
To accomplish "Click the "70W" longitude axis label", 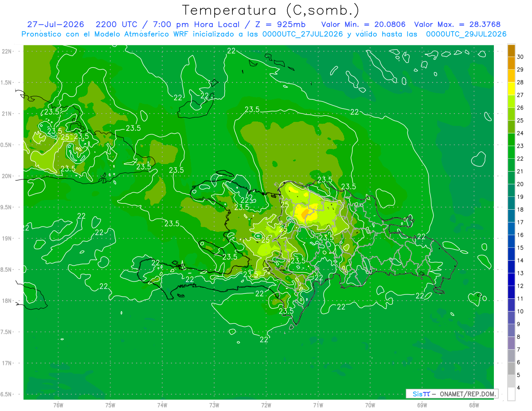I will click(370, 405).
